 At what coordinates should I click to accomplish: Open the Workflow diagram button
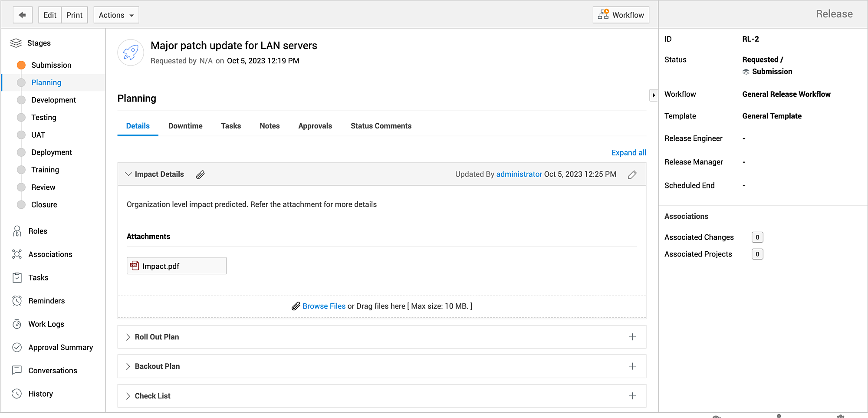621,15
